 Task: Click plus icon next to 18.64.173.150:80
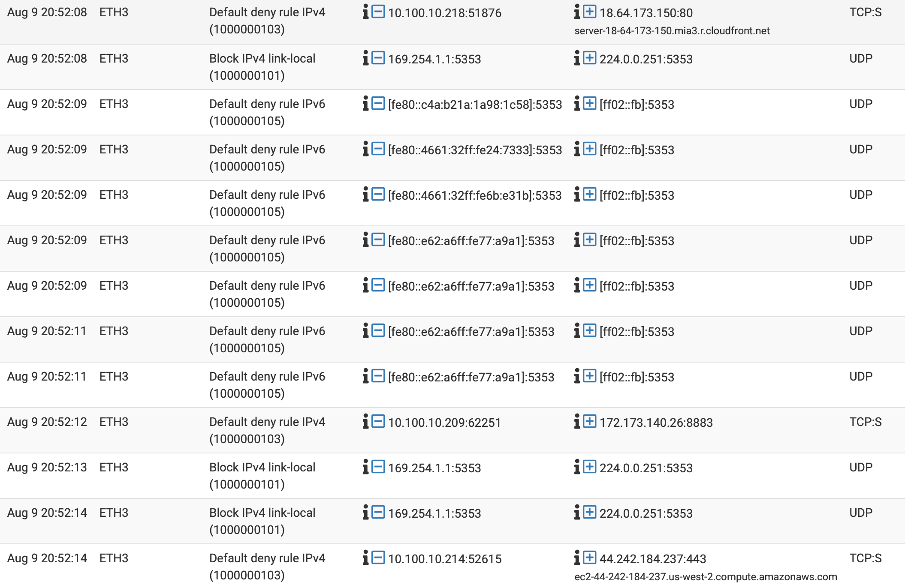click(590, 12)
